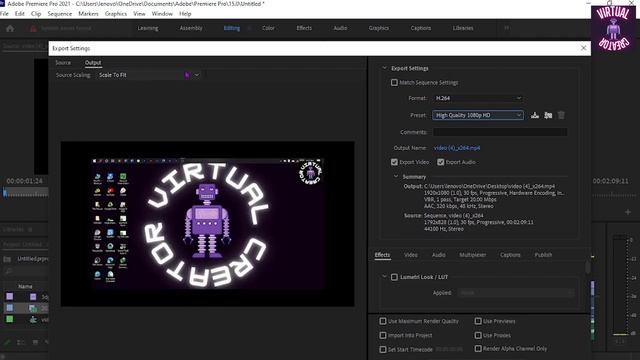Viewport: 640px width, 360px height.
Task: Switch to the Libraries workspace
Action: 463,28
